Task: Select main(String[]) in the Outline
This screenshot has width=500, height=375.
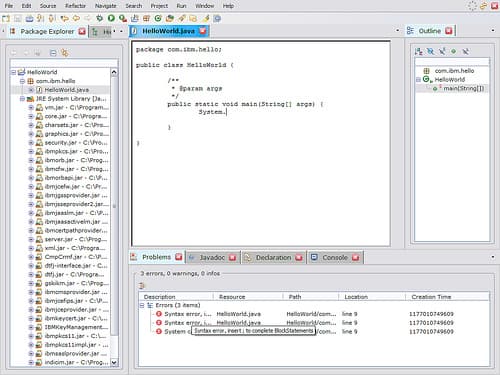Action: coord(463,88)
